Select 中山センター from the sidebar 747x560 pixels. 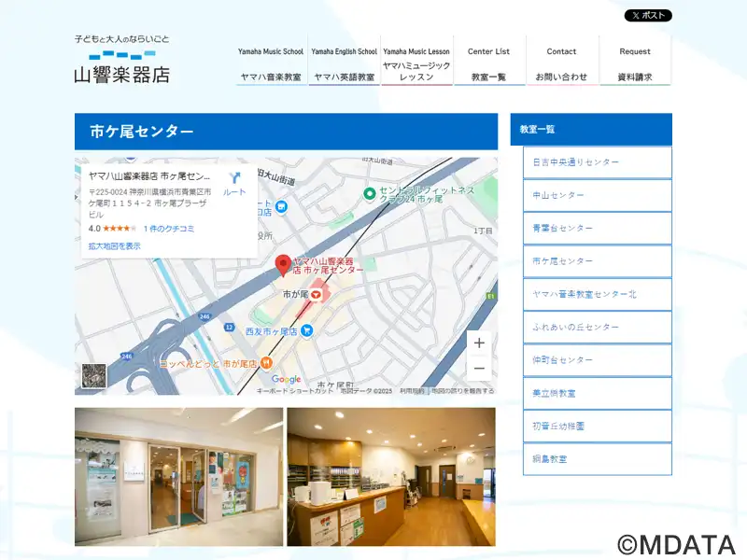coord(598,195)
